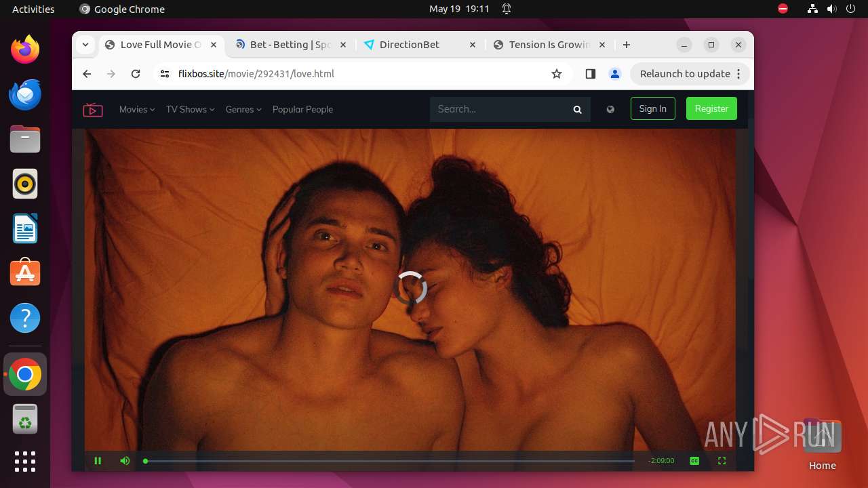Expand the TV Shows dropdown menu
The height and width of the screenshot is (488, 868).
[190, 109]
